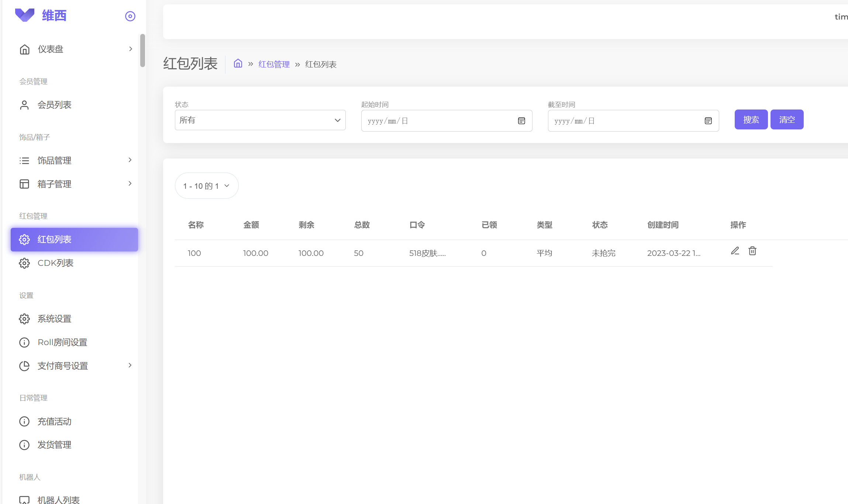Click the 总数 column header

362,225
